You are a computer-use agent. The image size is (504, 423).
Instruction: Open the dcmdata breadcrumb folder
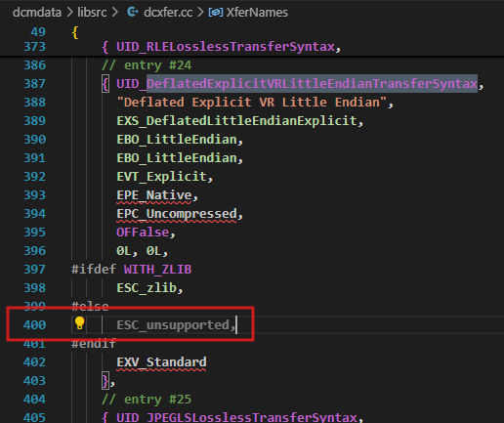click(x=37, y=13)
